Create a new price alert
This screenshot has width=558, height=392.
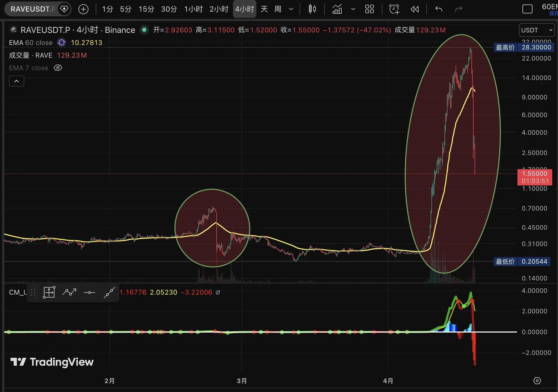pos(394,9)
